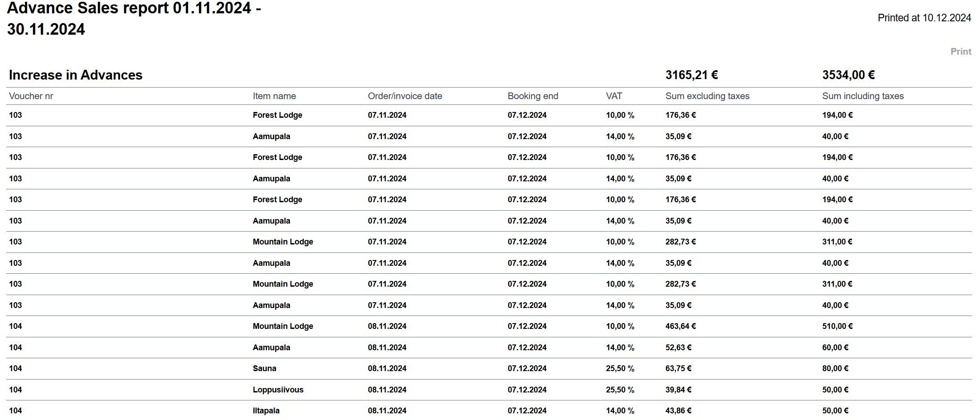Select the 52,63 € amount cell
The width and height of the screenshot is (980, 420).
(x=678, y=348)
